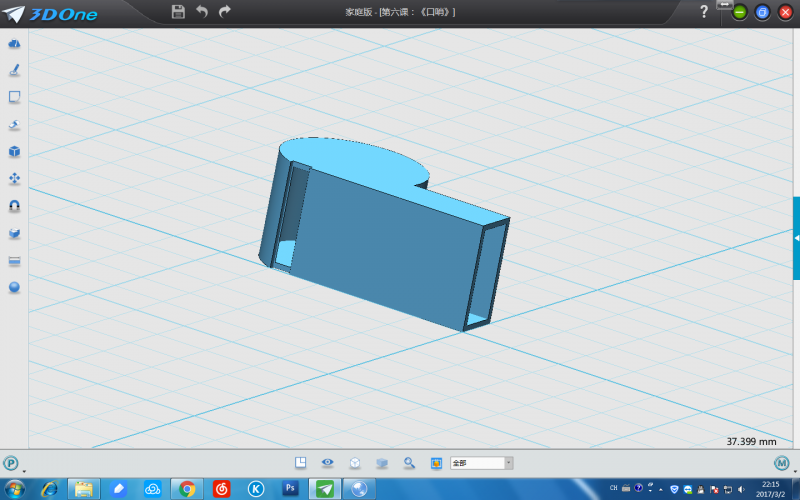Save the project with the floppy disk icon
Viewport: 800px width, 500px height.
point(178,12)
